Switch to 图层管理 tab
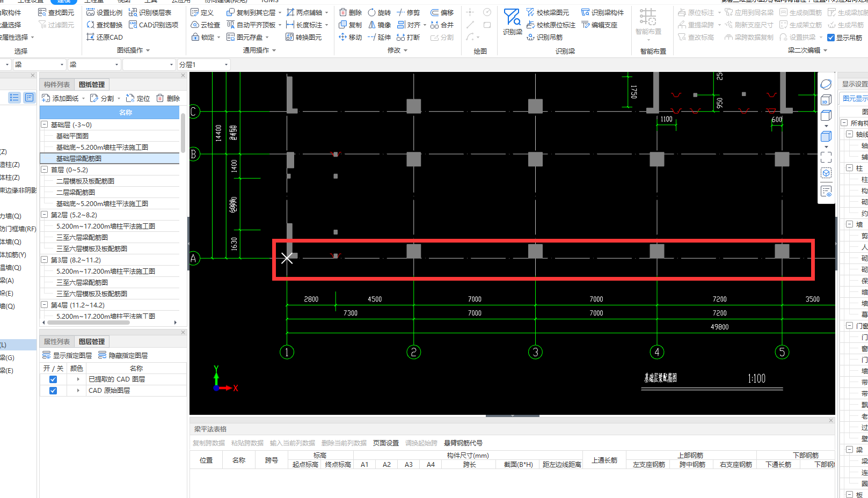Viewport: 868px width, 498px height. (92, 341)
